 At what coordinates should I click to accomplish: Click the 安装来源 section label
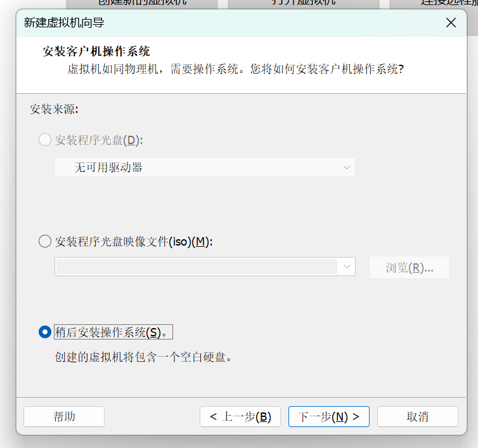pyautogui.click(x=54, y=109)
